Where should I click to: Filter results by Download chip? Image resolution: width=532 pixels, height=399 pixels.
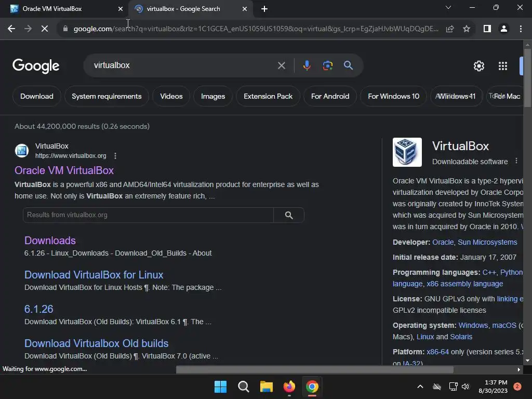click(37, 96)
